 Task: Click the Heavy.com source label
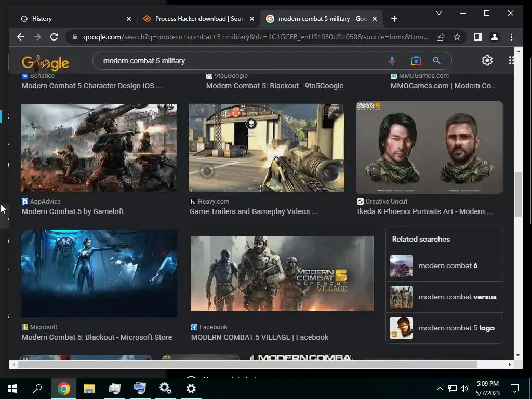click(210, 201)
